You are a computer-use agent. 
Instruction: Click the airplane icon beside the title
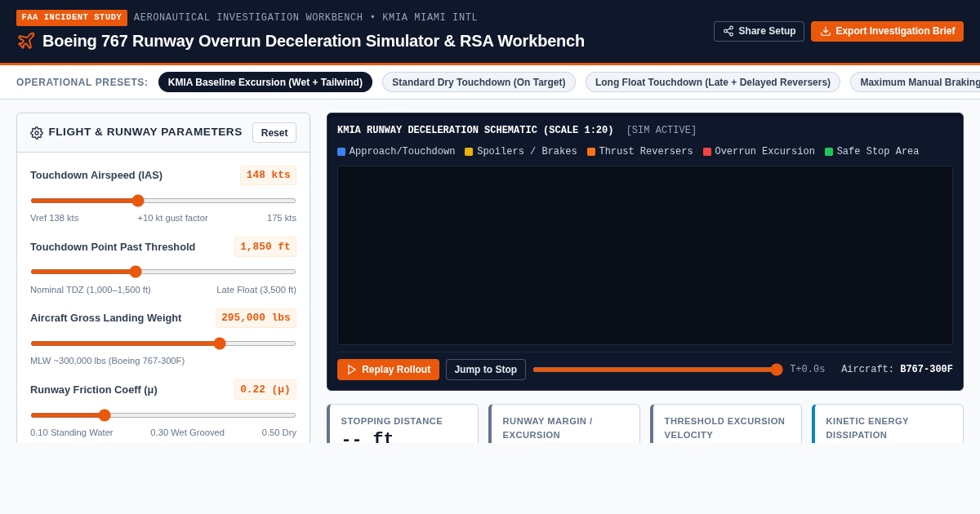point(26,41)
